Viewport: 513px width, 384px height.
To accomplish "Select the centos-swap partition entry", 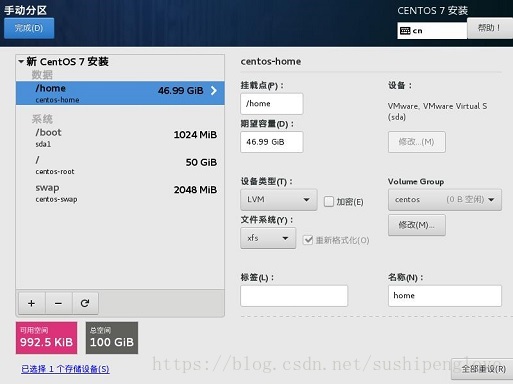I will [x=120, y=193].
